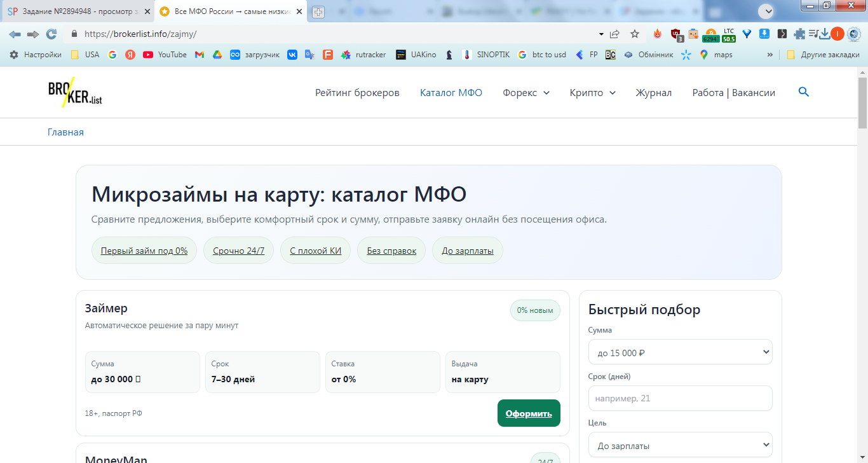
Task: Select the 'Срочно 24/7' filter chip
Action: pyautogui.click(x=238, y=251)
